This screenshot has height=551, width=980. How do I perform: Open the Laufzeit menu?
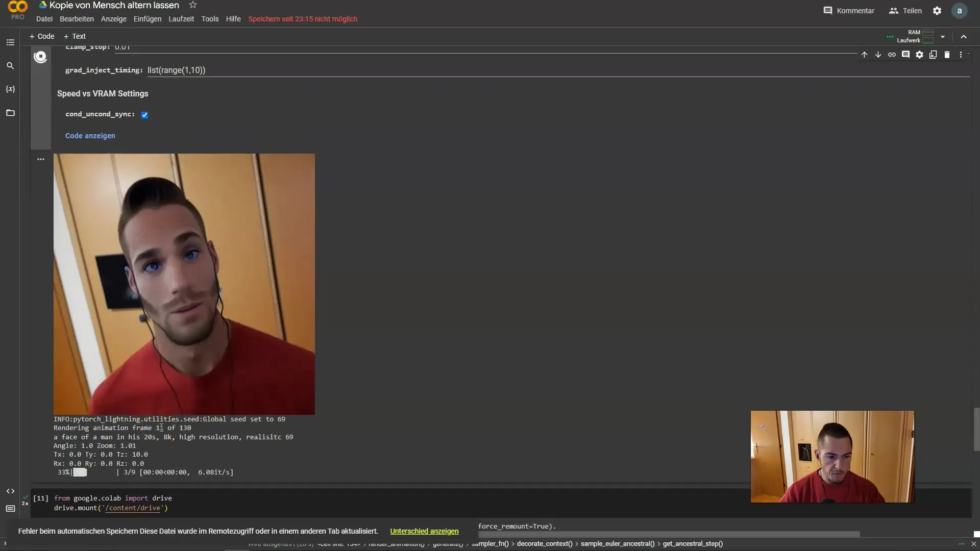(181, 19)
